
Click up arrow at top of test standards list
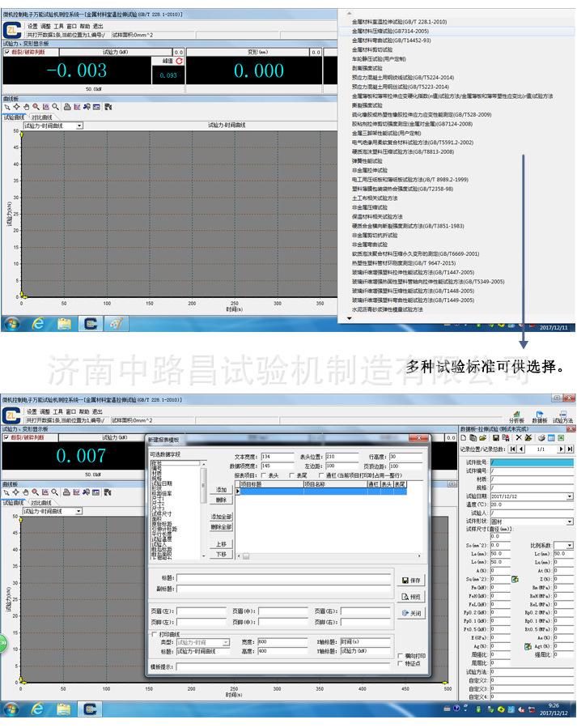[350, 13]
